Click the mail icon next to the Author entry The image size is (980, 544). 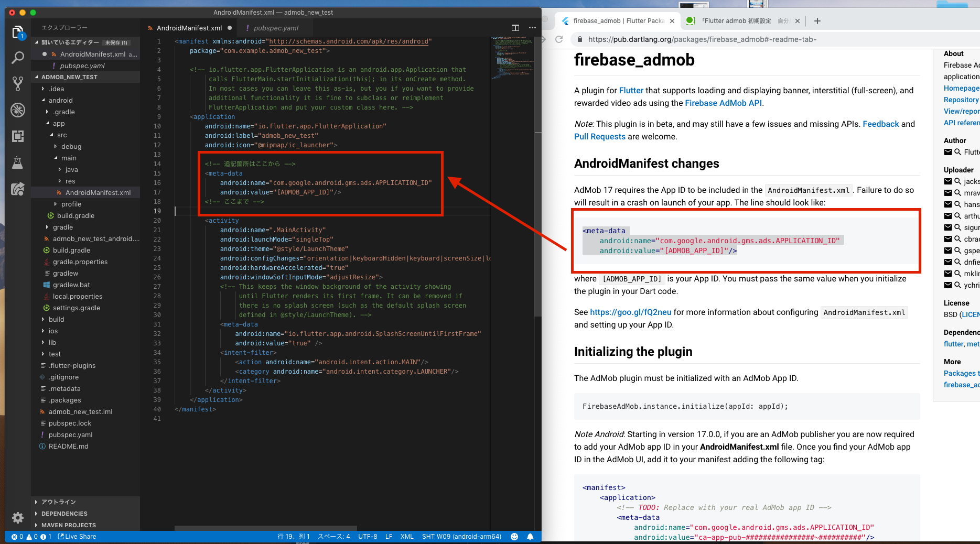point(948,152)
